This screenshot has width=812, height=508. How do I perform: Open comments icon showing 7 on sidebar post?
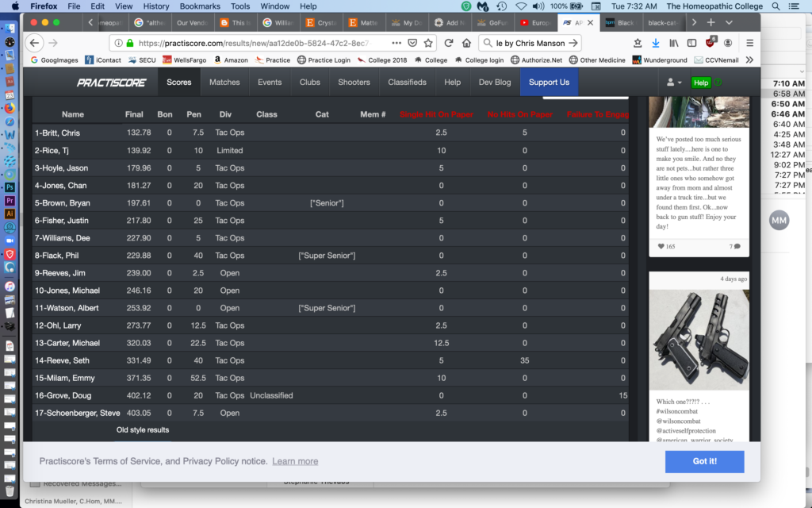click(x=737, y=247)
